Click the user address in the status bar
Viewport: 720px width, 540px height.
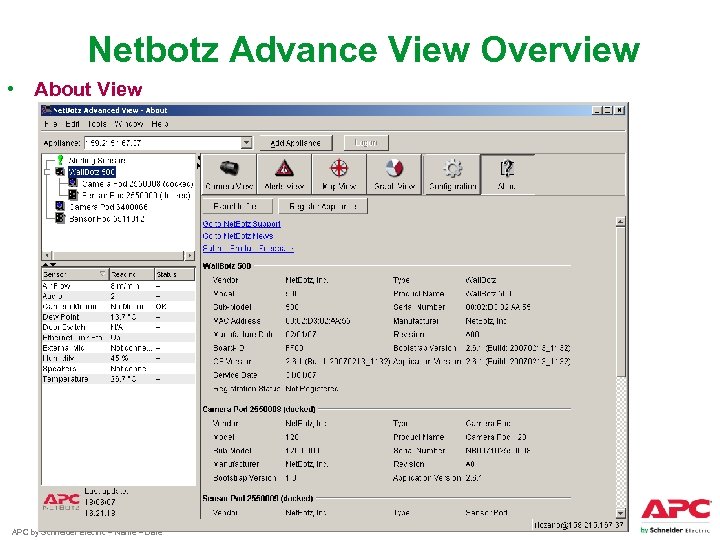(579, 524)
